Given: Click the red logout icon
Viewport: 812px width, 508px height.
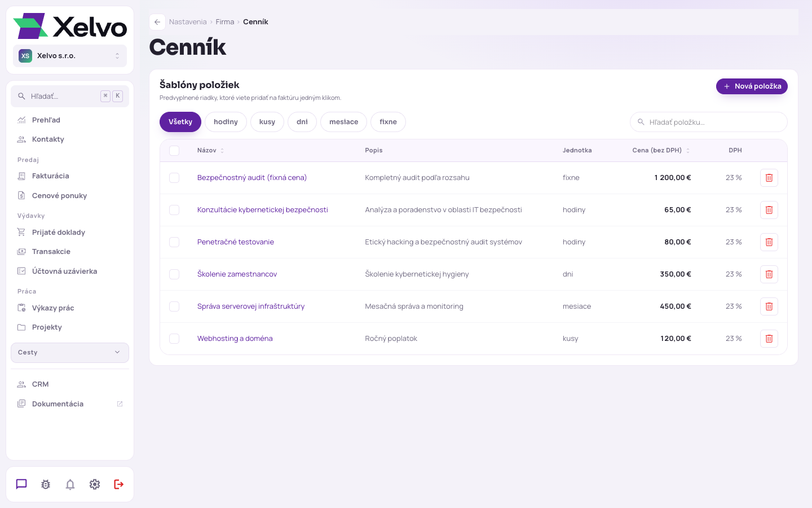Looking at the screenshot, I should coord(119,484).
